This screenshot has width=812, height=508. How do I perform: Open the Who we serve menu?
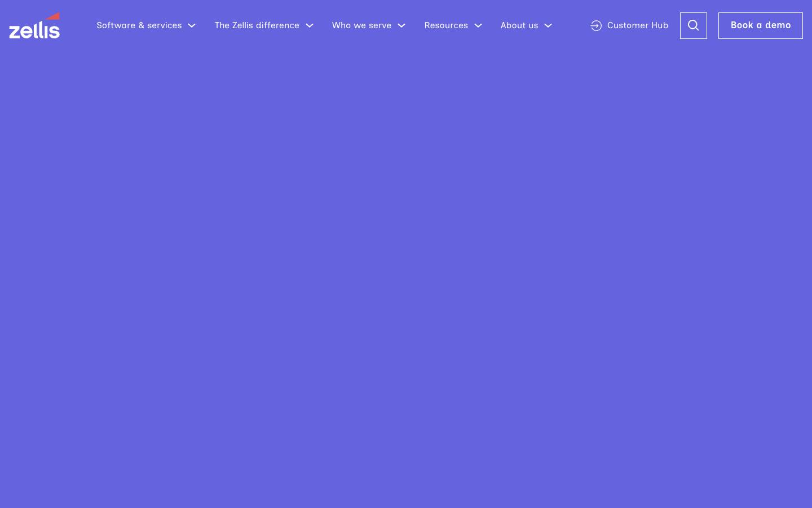[x=361, y=25]
